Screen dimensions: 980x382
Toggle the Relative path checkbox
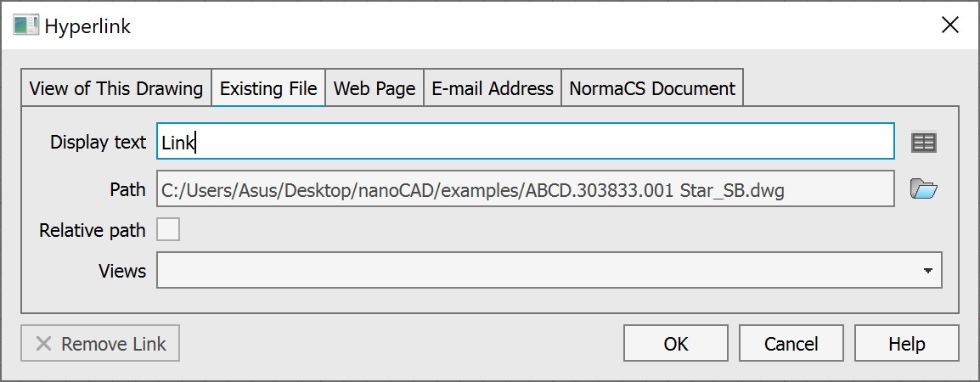168,230
